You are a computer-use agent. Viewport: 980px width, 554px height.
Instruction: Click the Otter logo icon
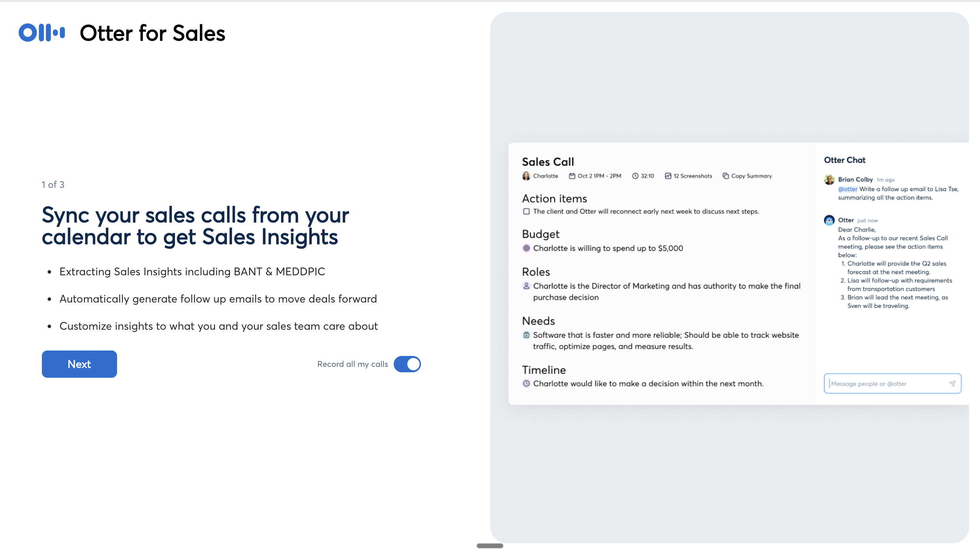click(42, 33)
